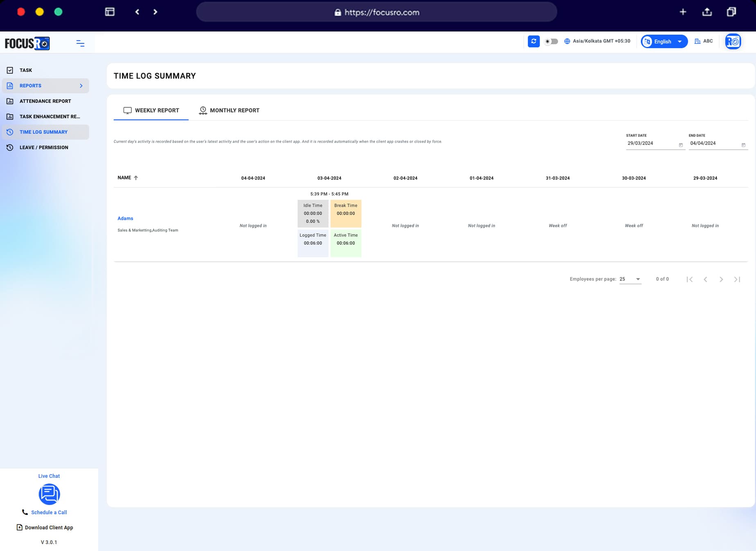Open the End Date calendar picker
The height and width of the screenshot is (551, 756).
[x=743, y=144]
